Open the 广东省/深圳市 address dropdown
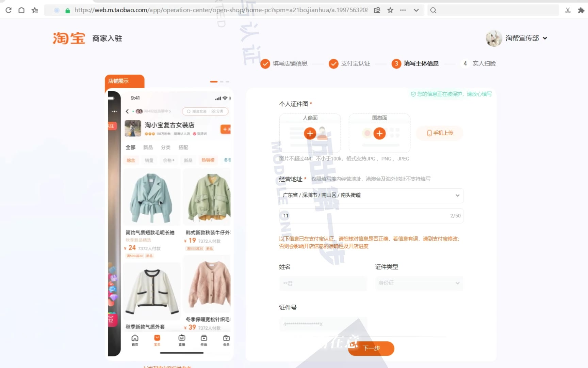The height and width of the screenshot is (368, 588). coord(371,195)
